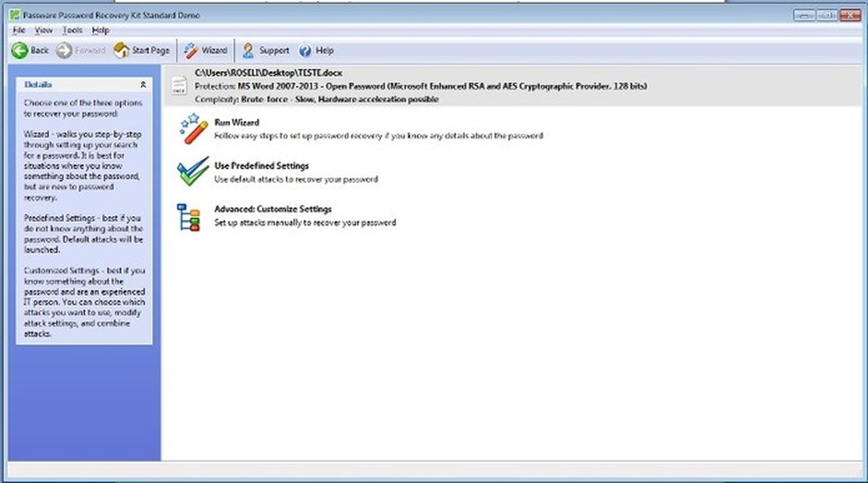868x483 pixels.
Task: Click the TESTE.docx document icon
Action: tap(179, 86)
